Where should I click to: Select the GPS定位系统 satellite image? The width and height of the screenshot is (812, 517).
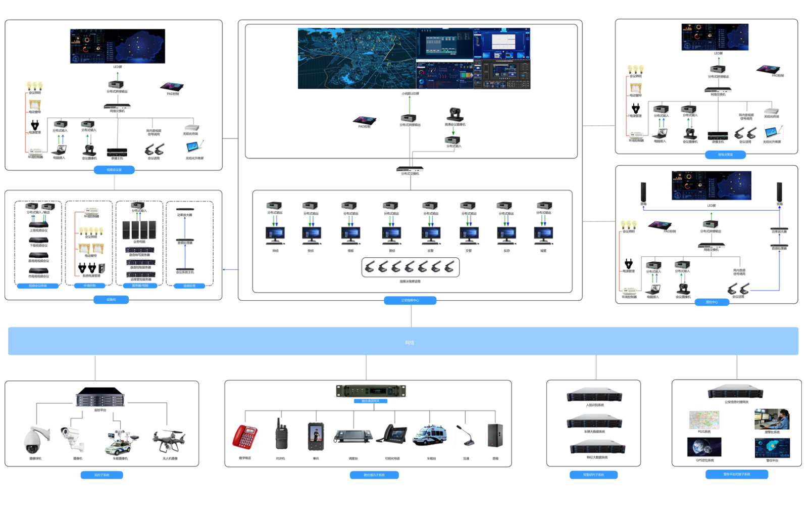(704, 447)
